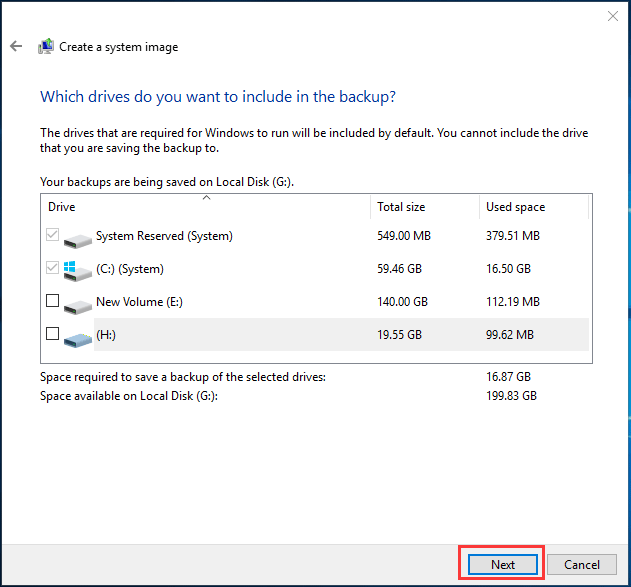Close the dialog with the X icon
Screen dimensions: 631x587
612,16
